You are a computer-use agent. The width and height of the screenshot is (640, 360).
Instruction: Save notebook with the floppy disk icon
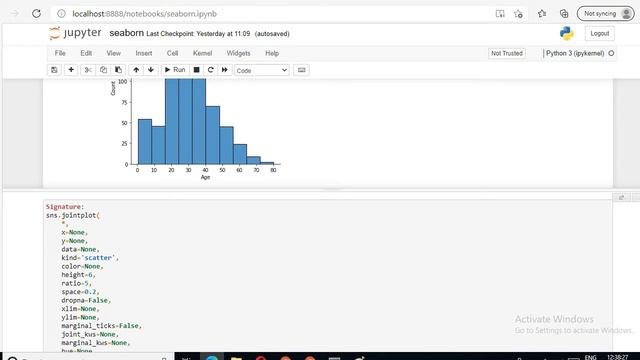click(54, 70)
